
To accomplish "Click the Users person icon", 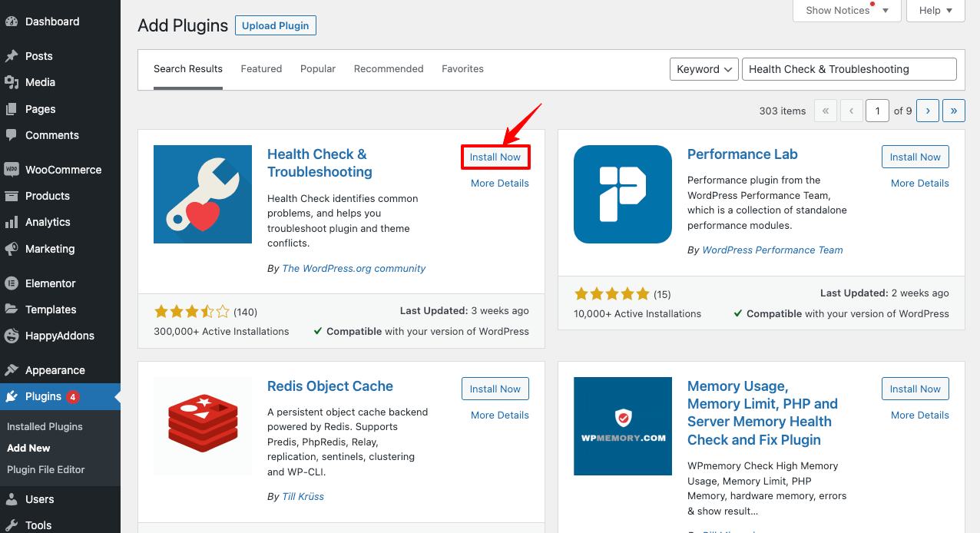I will 12,499.
